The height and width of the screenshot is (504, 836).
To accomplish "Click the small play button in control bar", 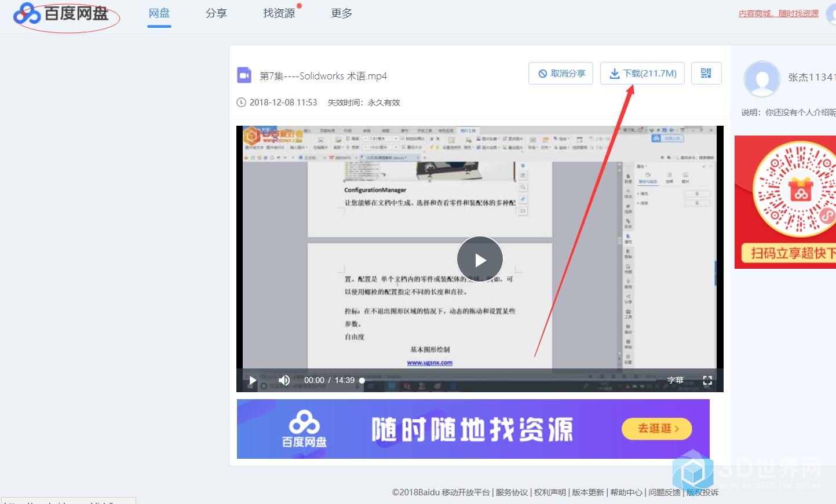I will click(x=253, y=381).
